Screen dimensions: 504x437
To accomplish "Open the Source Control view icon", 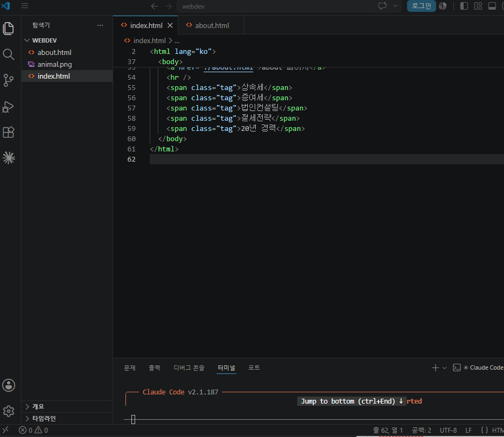I will click(9, 80).
